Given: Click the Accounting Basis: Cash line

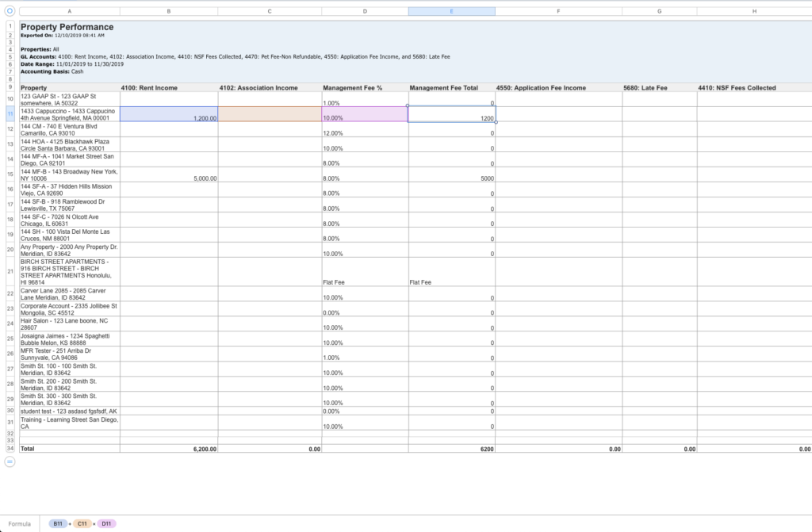Looking at the screenshot, I should point(52,71).
